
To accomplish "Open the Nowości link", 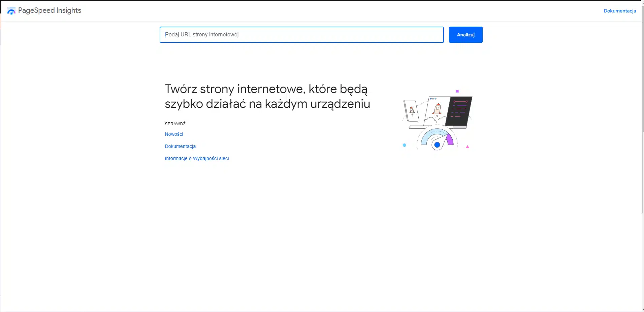I will pos(174,134).
